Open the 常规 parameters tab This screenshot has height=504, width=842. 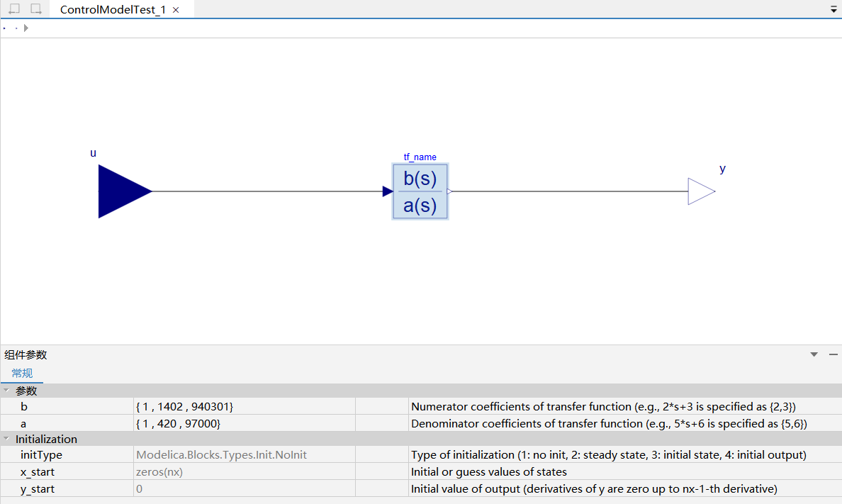tap(22, 373)
